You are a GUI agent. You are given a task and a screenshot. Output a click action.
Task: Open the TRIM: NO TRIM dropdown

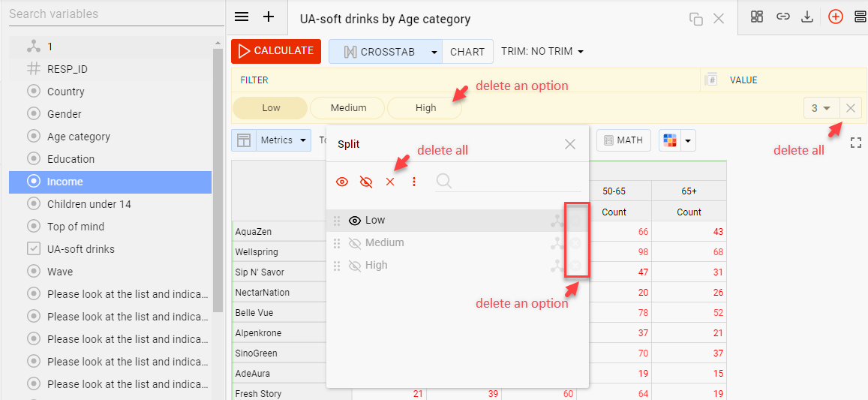pos(542,52)
